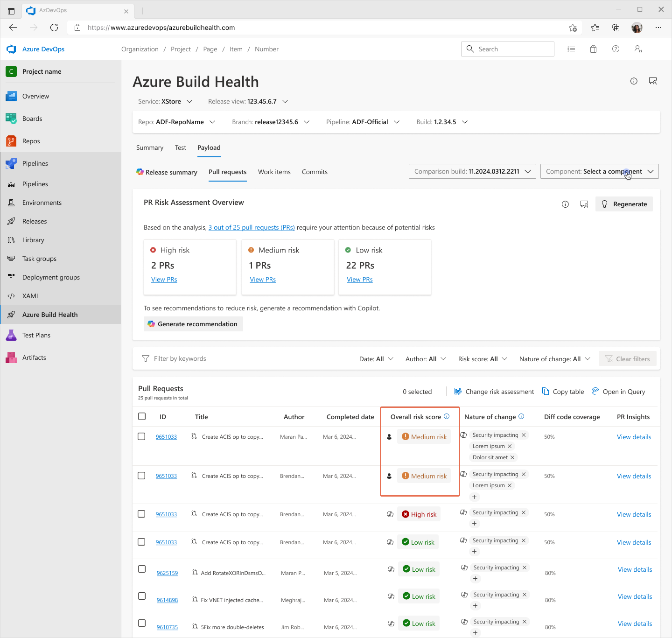Click the Regenerate button
Screen dimensions: 672x638
pos(624,204)
